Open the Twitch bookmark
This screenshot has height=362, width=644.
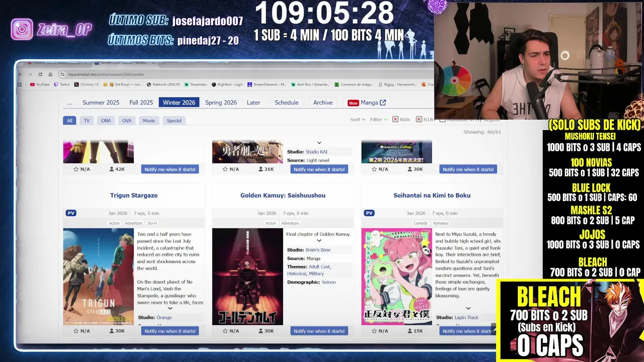[62, 84]
